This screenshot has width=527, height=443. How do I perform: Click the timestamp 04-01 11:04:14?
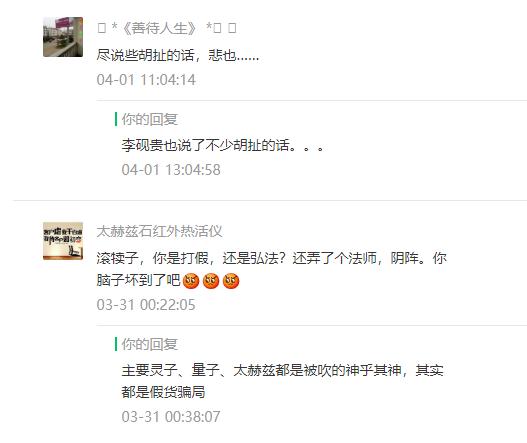coord(146,80)
